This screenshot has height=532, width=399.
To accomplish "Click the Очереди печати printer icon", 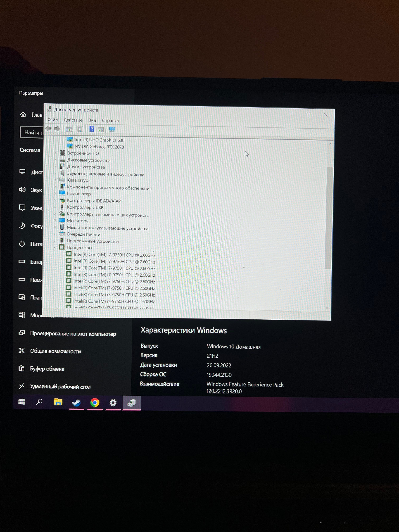I will [62, 234].
